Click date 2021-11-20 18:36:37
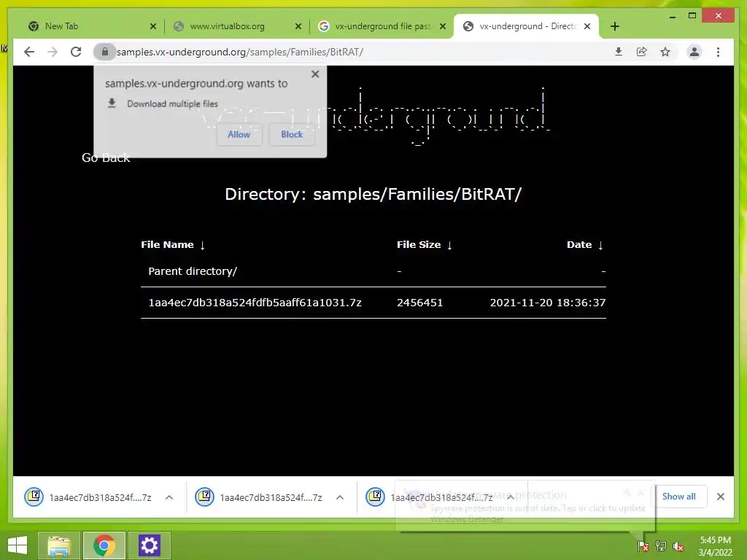Screen dimensions: 747x560 click(x=548, y=303)
